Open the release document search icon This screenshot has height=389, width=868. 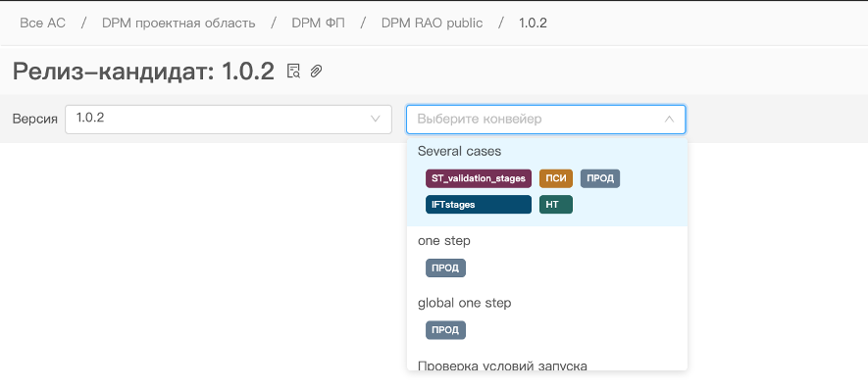click(293, 71)
